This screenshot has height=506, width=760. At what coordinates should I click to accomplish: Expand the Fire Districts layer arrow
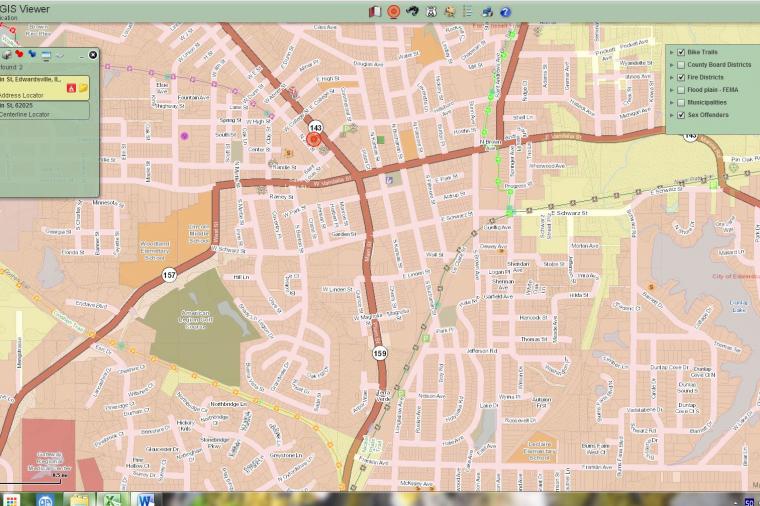click(x=672, y=77)
